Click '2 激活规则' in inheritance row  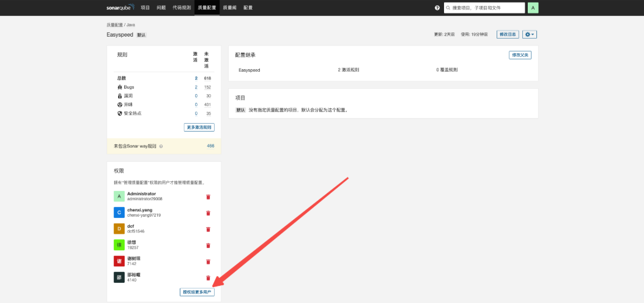pos(348,70)
